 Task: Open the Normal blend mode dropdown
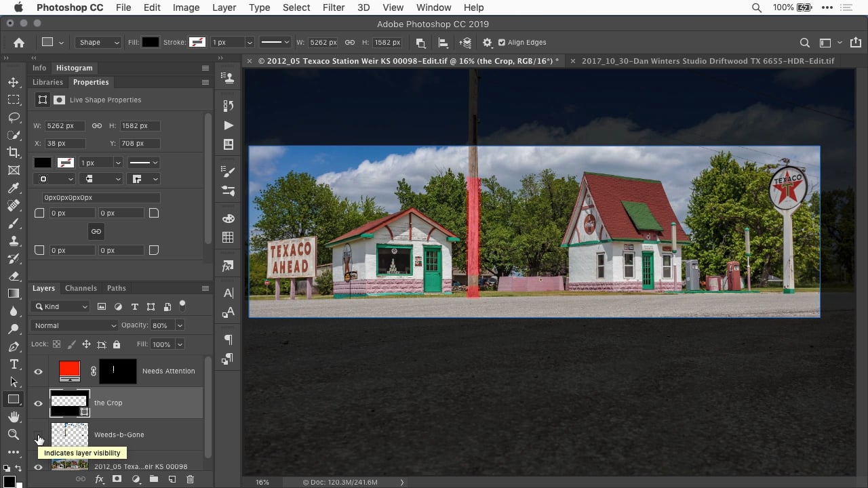(75, 325)
